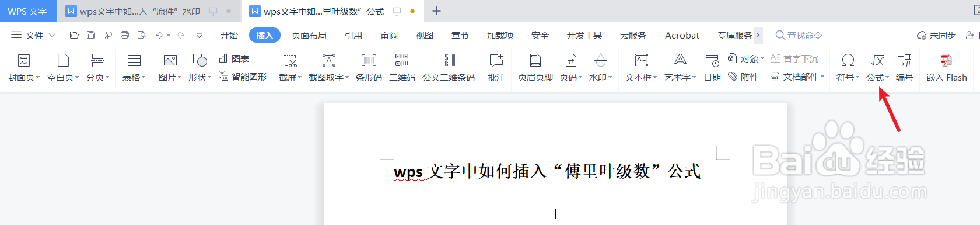Open the 公式 formula dropdown
The image size is (980, 225).
pyautogui.click(x=877, y=68)
